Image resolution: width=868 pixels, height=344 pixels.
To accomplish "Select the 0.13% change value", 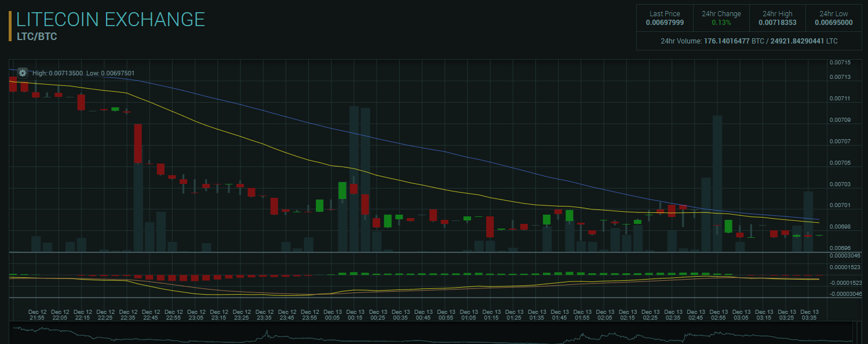I will [721, 23].
